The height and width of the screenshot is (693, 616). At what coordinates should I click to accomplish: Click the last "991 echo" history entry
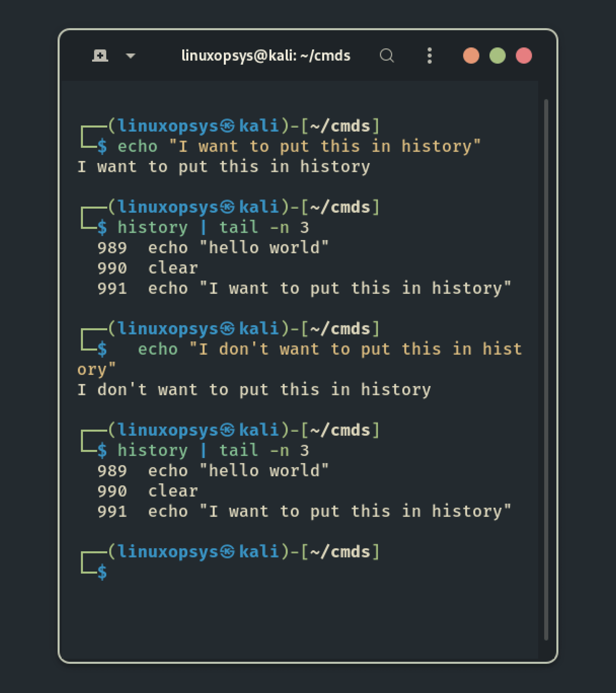304,511
